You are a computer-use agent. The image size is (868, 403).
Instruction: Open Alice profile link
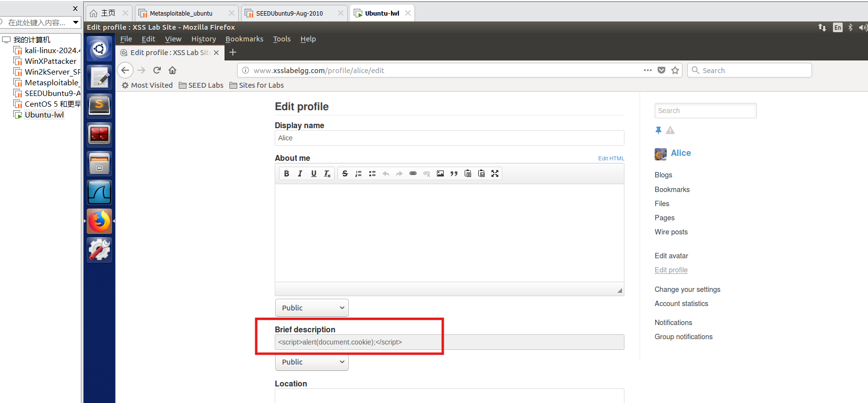pyautogui.click(x=680, y=153)
